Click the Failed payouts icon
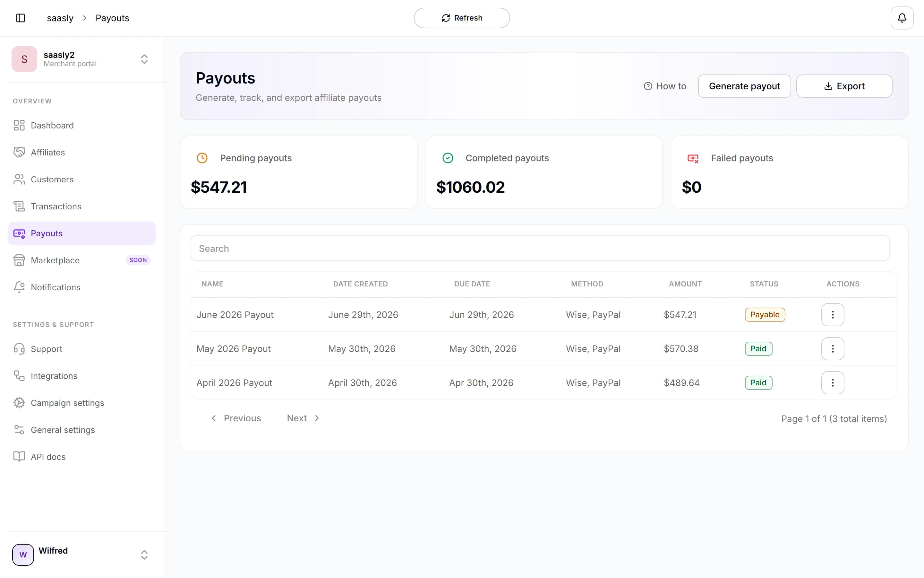The height and width of the screenshot is (578, 924). (x=693, y=158)
